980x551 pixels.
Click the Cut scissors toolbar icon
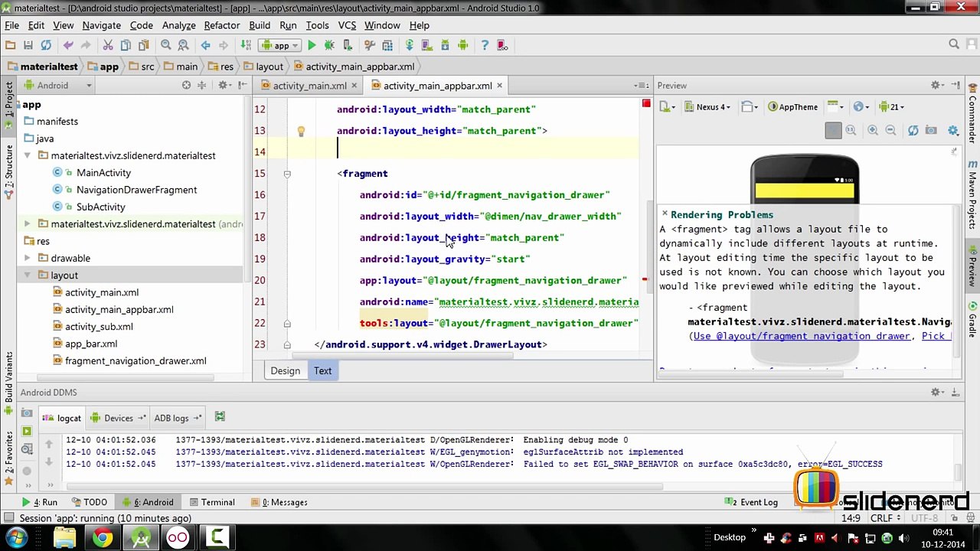(108, 46)
